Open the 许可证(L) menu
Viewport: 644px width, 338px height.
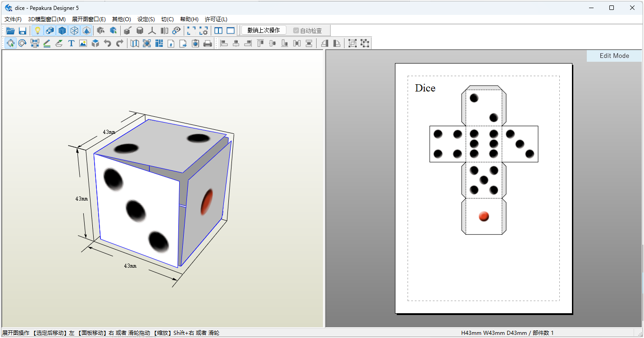pyautogui.click(x=216, y=19)
